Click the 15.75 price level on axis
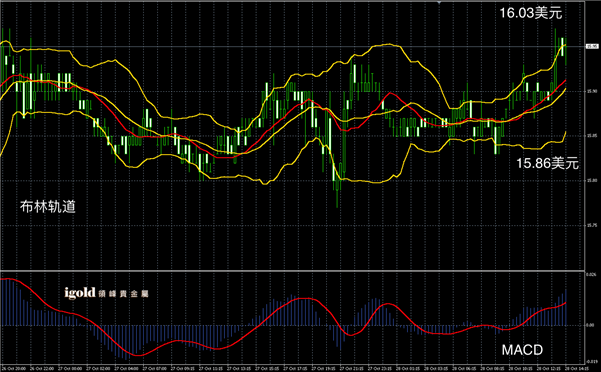601x372 pixels. (x=592, y=225)
